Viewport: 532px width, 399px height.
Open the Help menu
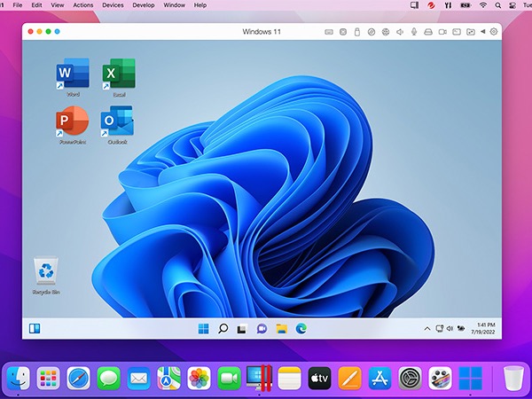[200, 5]
